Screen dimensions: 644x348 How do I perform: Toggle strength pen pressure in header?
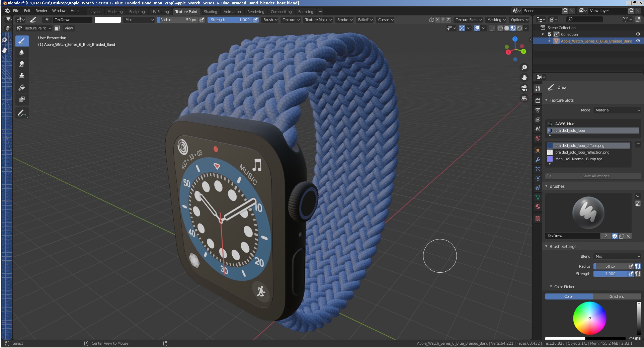(255, 20)
